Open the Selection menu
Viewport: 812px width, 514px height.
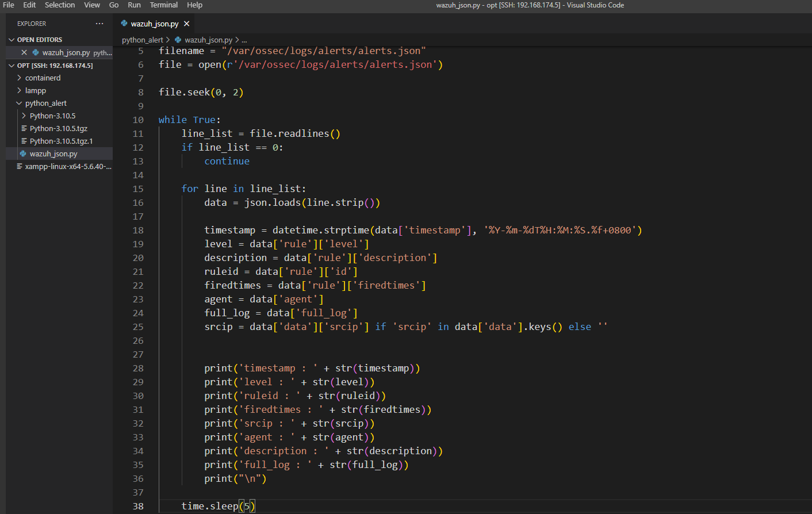pos(60,5)
